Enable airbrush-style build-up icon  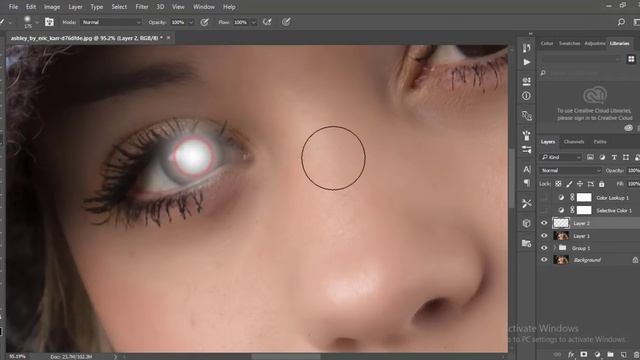tap(267, 22)
